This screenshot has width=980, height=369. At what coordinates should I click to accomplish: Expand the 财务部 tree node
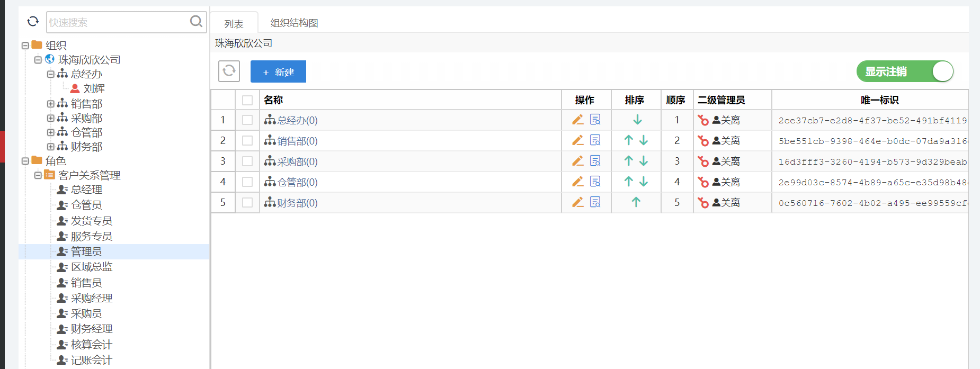pyautogui.click(x=50, y=147)
